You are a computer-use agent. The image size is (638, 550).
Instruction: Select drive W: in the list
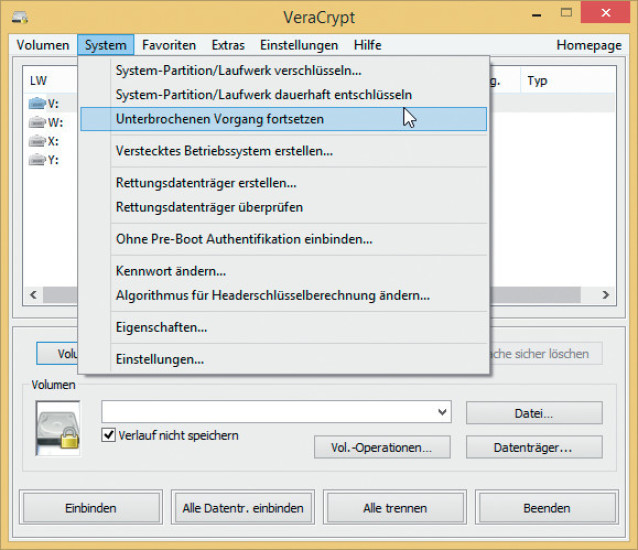point(46,122)
